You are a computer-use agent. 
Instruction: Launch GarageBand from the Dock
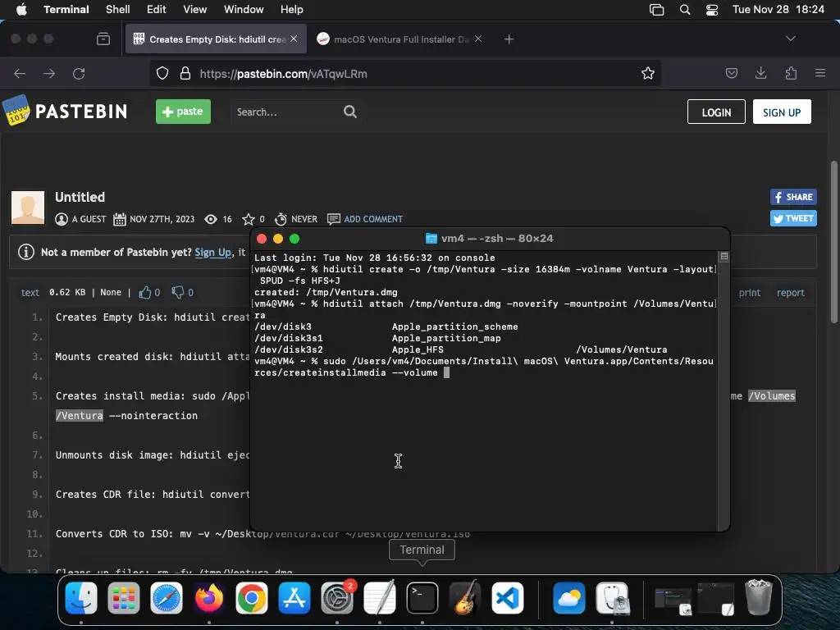(x=465, y=598)
